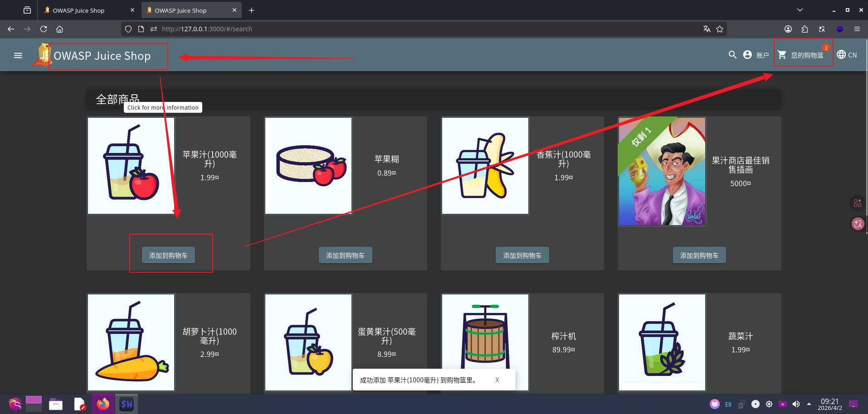
Task: Go to the Firefox home page
Action: [x=59, y=29]
